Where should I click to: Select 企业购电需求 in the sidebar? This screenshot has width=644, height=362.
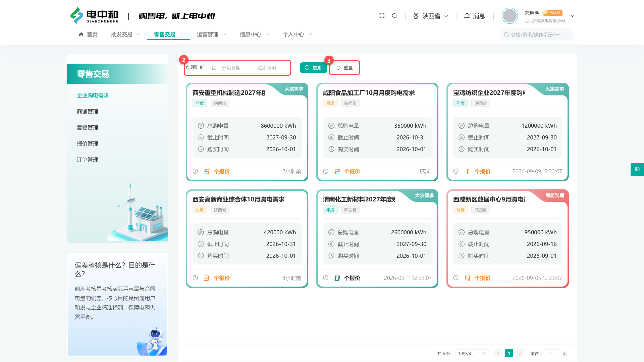point(93,95)
